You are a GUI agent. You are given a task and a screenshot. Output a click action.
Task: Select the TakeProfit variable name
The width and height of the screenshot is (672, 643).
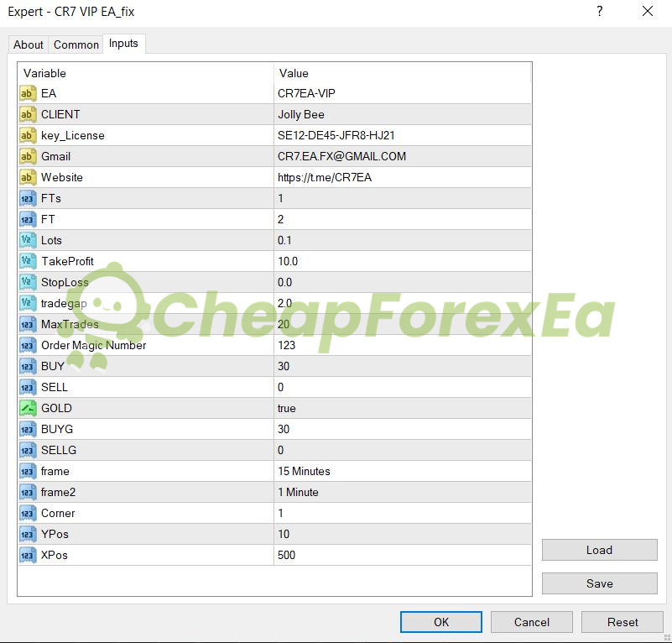point(67,261)
